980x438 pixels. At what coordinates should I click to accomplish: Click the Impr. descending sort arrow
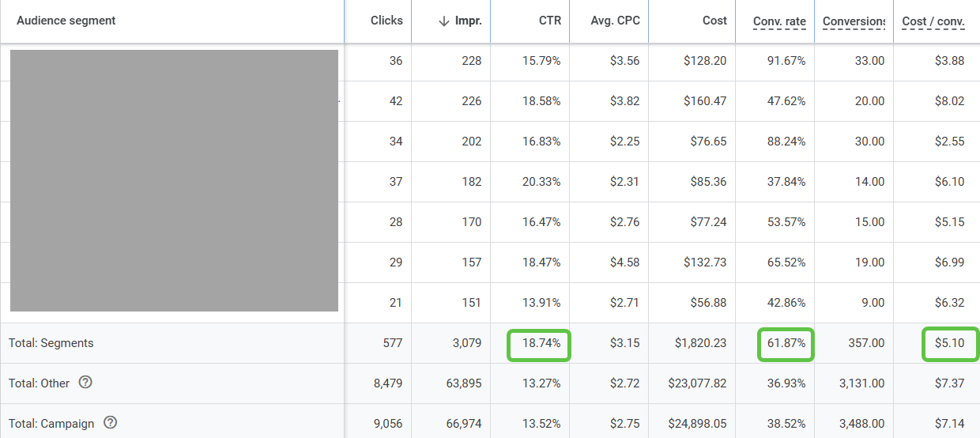444,21
